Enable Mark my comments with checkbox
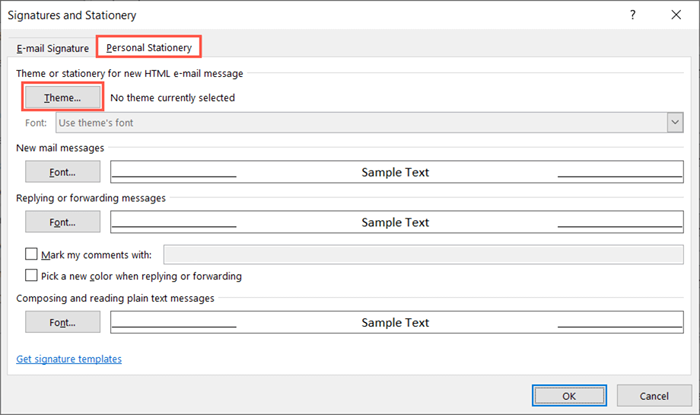The image size is (700, 415). [x=31, y=254]
